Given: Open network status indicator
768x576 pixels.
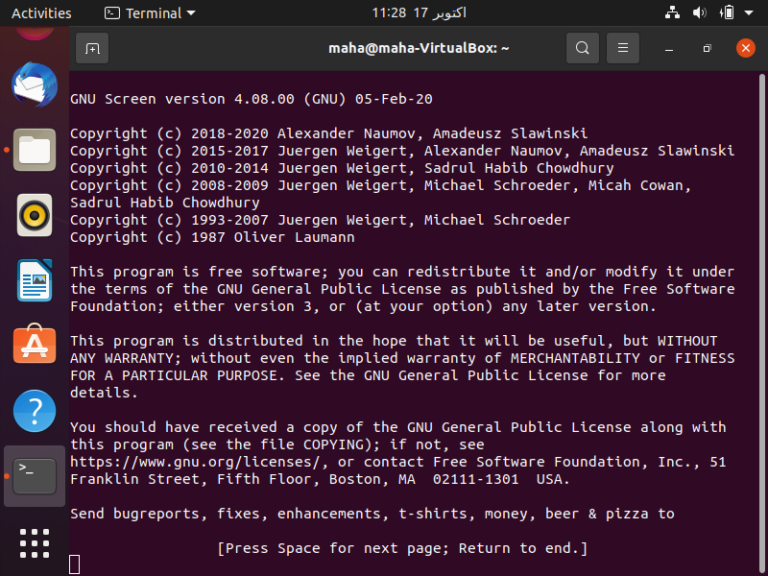Looking at the screenshot, I should [x=672, y=13].
